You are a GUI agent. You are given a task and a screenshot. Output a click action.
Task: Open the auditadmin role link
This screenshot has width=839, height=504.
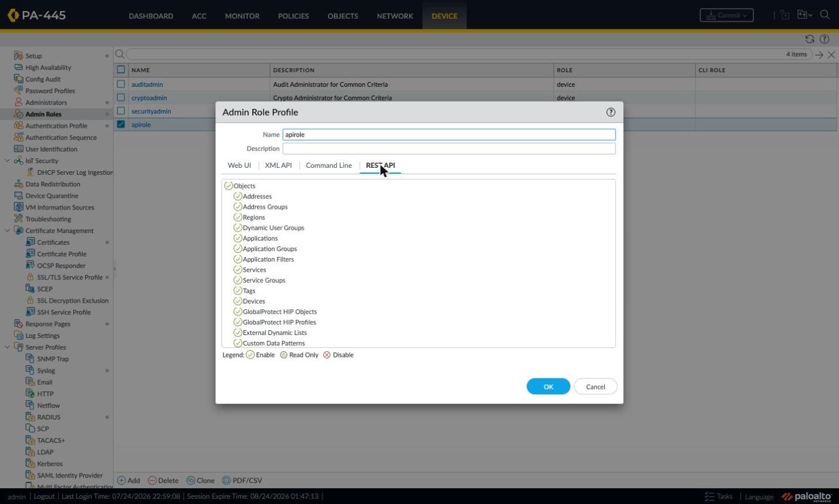tap(147, 84)
